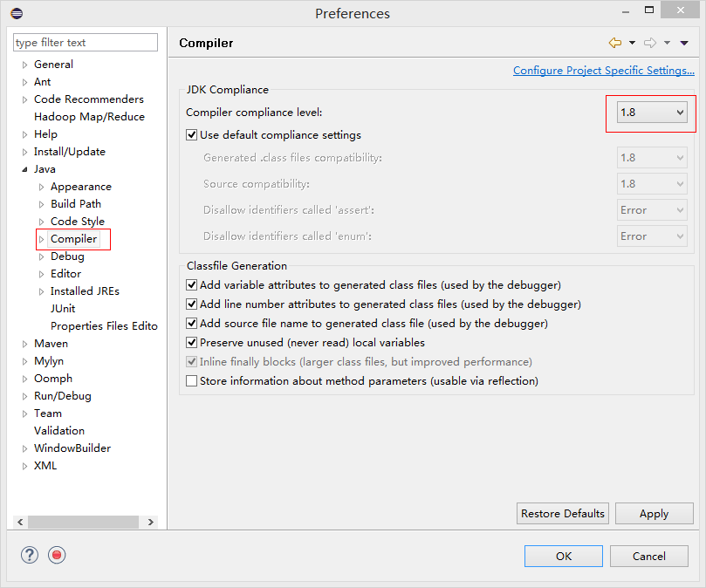The height and width of the screenshot is (588, 706).
Task: Select Build Path under Java
Action: point(76,204)
